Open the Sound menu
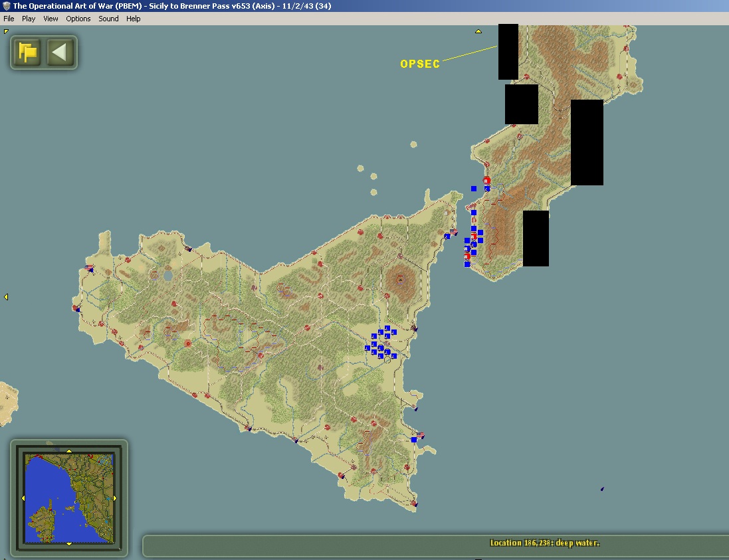Screen dimensions: 729x560 click(x=108, y=19)
